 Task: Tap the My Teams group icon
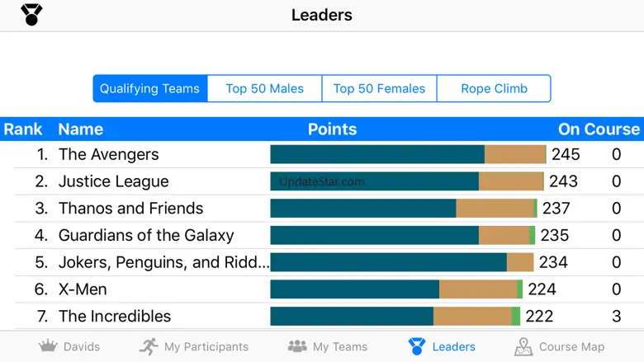pos(297,346)
